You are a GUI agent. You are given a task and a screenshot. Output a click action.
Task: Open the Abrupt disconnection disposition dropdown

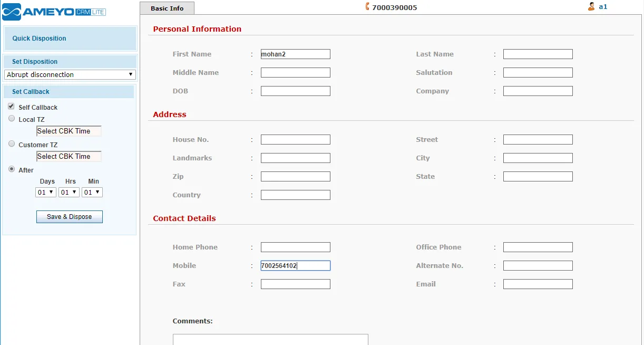[70, 75]
